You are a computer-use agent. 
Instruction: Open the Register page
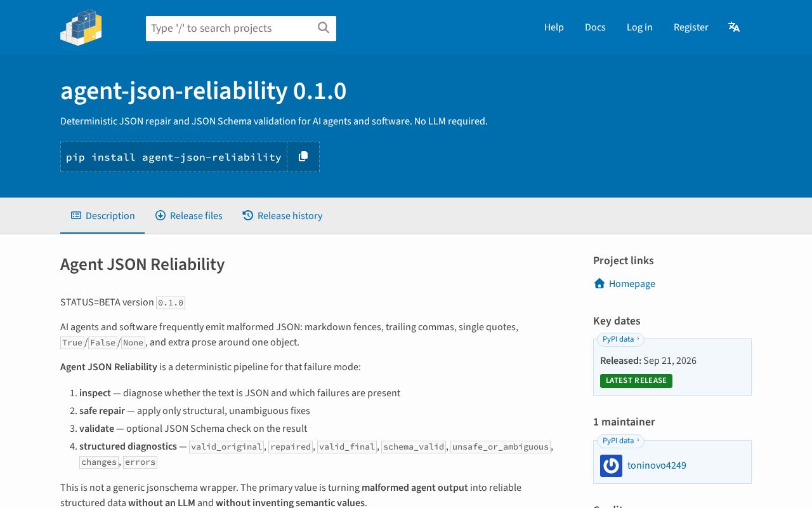point(691,27)
